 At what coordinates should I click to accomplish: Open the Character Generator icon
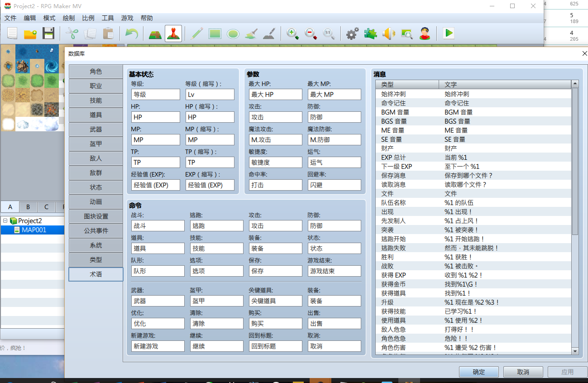(x=425, y=34)
